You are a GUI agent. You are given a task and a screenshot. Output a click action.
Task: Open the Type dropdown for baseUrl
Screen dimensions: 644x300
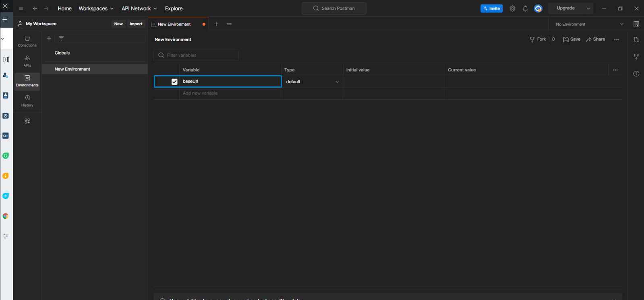[x=312, y=82]
